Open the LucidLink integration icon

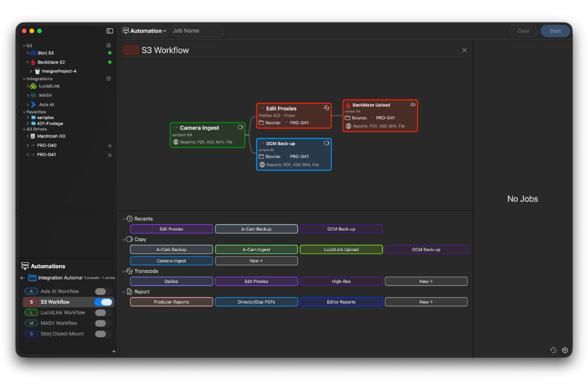[33, 86]
